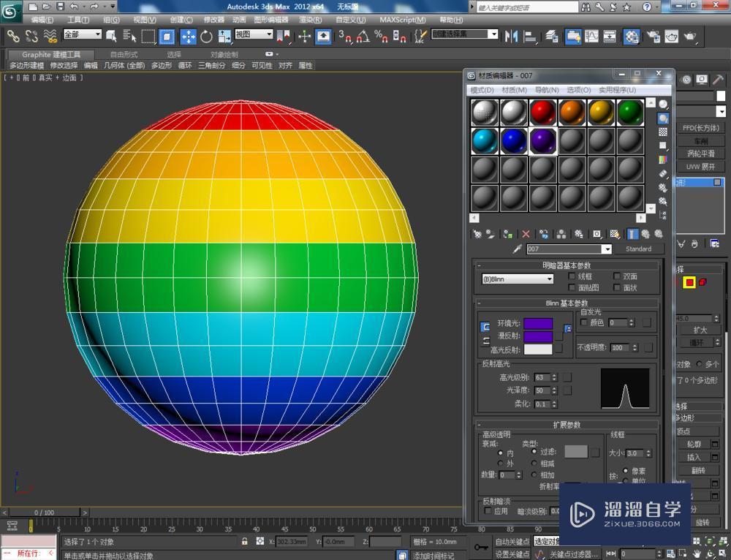Click the Show Shaded Material in Viewport icon
The width and height of the screenshot is (731, 560).
tap(614, 234)
